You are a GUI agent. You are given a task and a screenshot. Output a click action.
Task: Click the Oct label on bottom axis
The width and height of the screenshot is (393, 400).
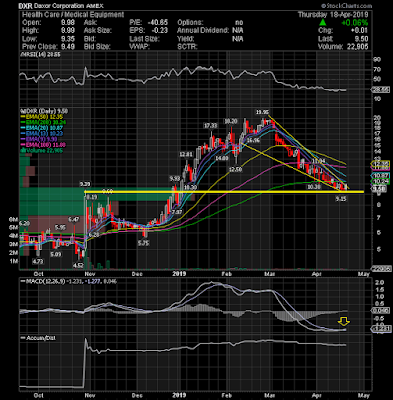pos(38,395)
